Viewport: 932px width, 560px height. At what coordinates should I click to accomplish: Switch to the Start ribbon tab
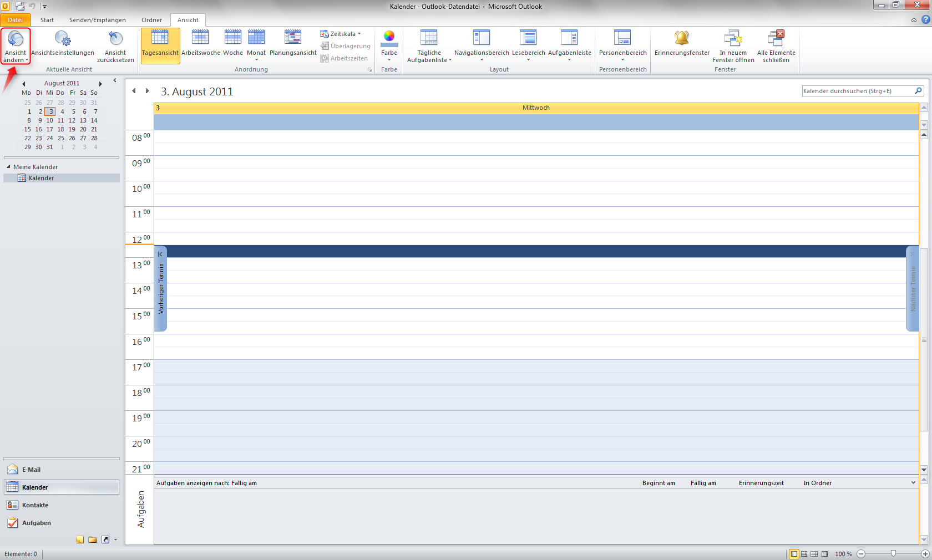point(47,20)
